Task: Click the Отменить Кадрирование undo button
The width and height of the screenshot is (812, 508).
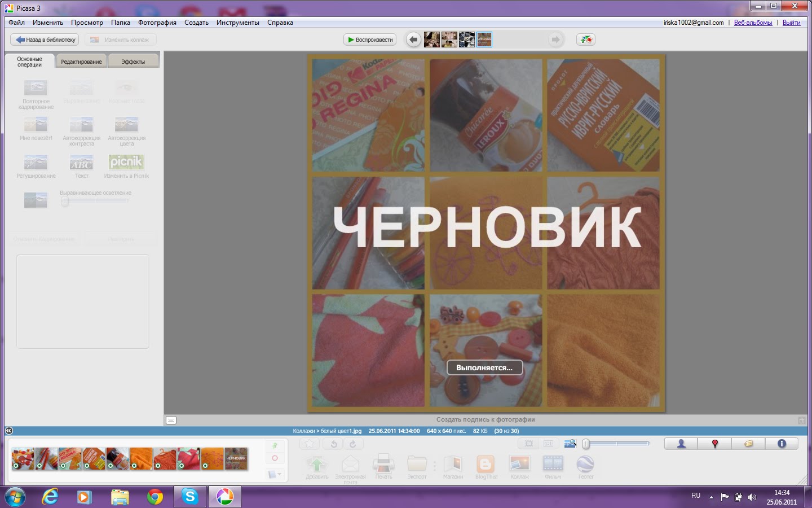Action: pyautogui.click(x=44, y=239)
